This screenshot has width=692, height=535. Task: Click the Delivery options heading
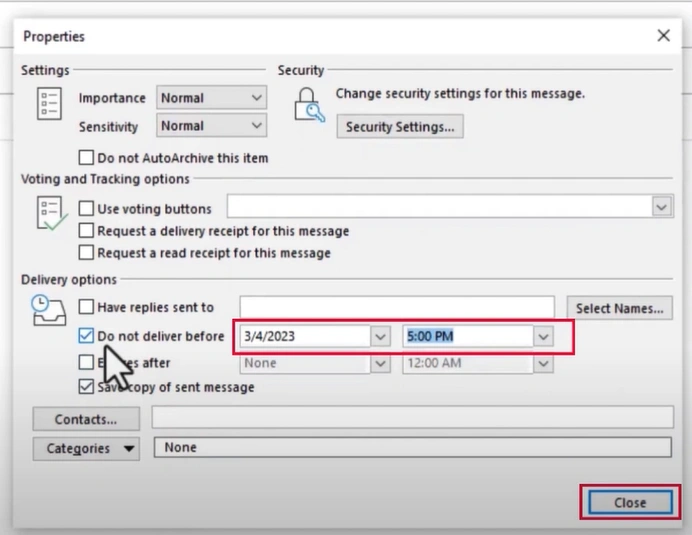[69, 279]
